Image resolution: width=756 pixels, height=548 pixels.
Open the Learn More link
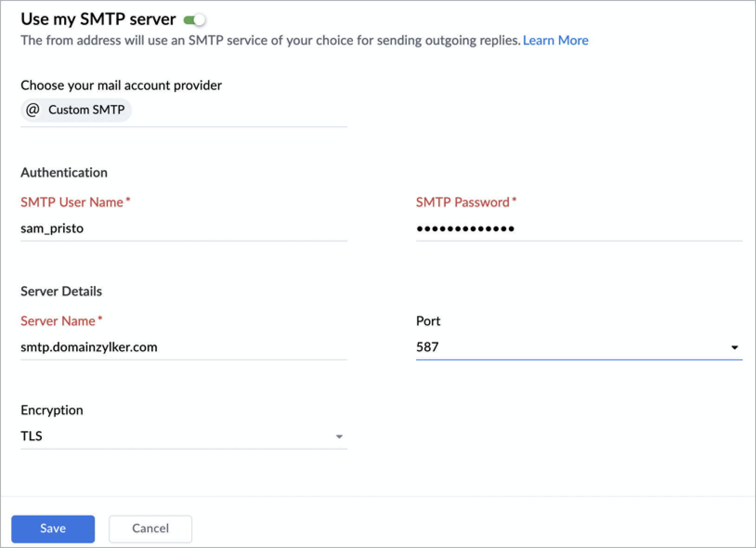click(x=555, y=40)
